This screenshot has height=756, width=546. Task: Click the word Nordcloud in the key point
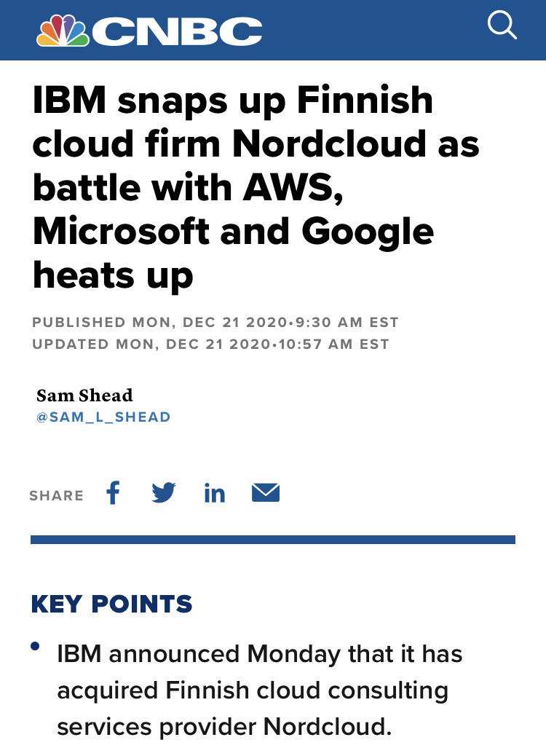[x=324, y=726]
